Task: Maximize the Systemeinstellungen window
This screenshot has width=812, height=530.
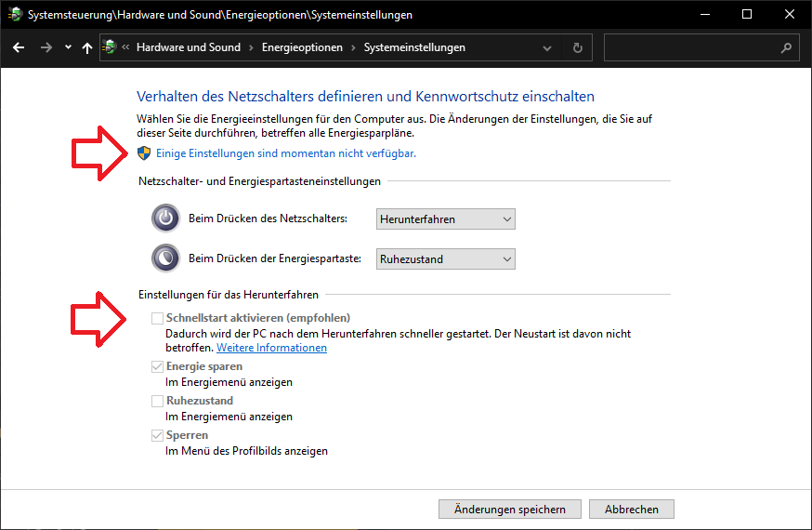Action: click(747, 15)
